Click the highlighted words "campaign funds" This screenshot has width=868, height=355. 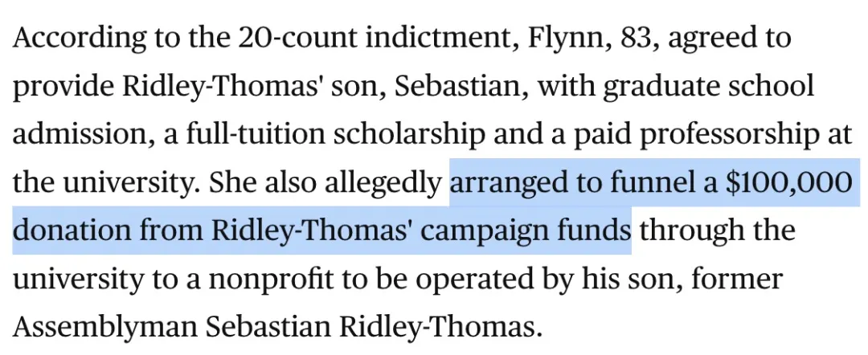(530, 231)
